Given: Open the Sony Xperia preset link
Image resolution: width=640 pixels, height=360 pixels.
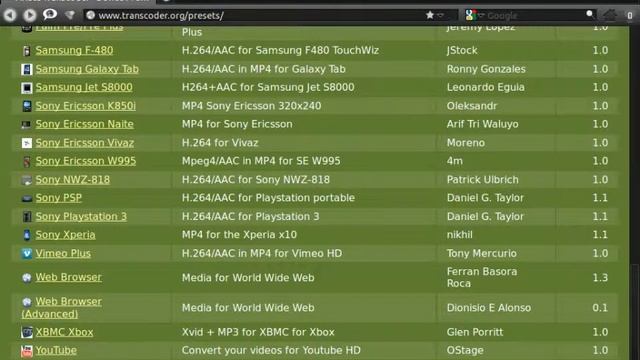Looking at the screenshot, I should pyautogui.click(x=65, y=235).
